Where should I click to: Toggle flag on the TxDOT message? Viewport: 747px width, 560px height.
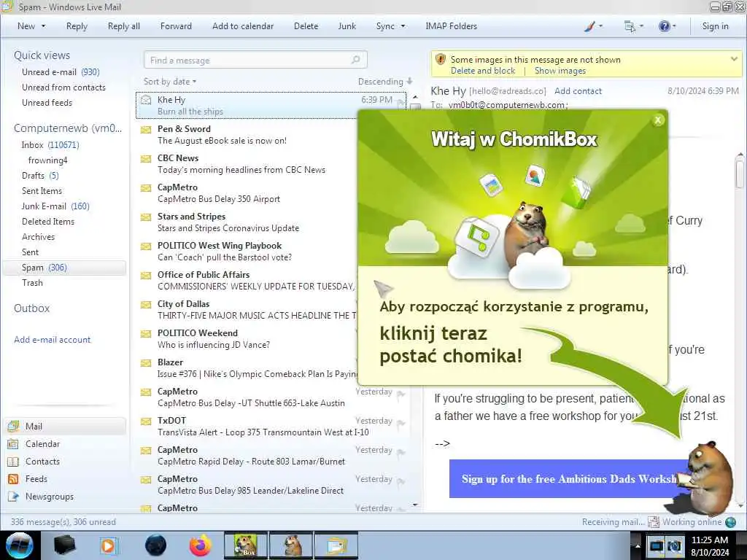click(400, 424)
